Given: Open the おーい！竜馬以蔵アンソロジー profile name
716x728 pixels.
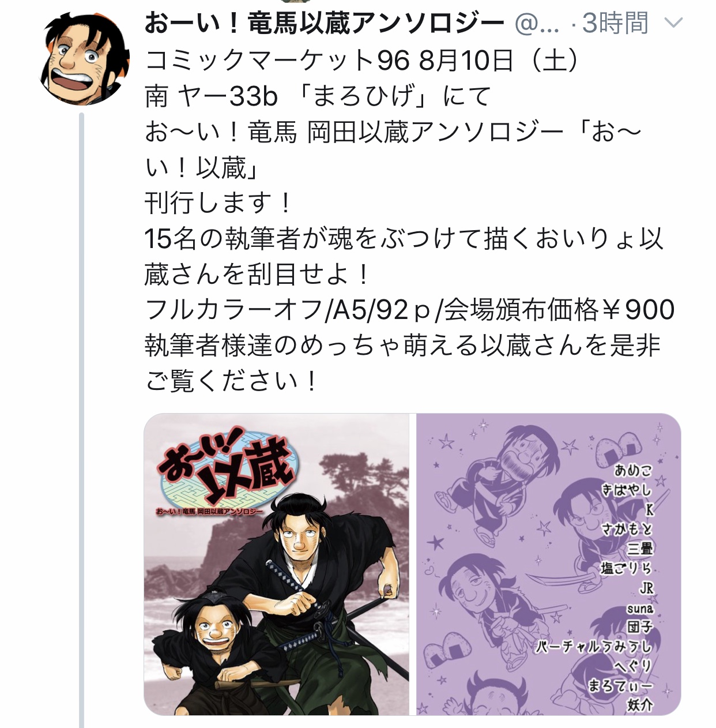Looking at the screenshot, I should 325,24.
